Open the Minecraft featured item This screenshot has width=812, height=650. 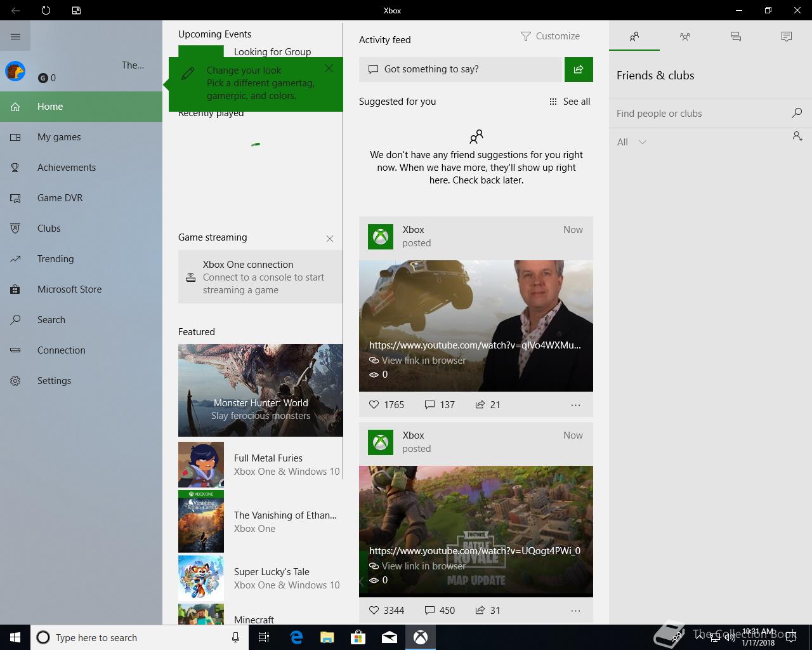click(x=260, y=614)
